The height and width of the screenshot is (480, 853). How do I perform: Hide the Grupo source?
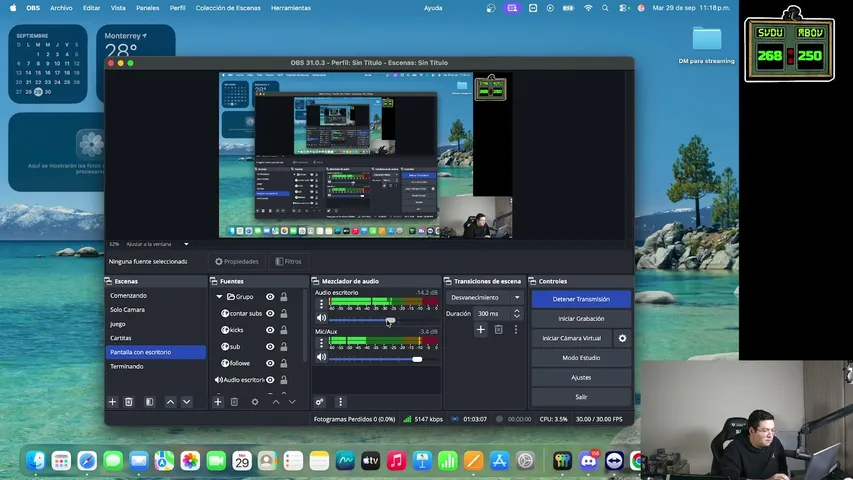point(270,297)
